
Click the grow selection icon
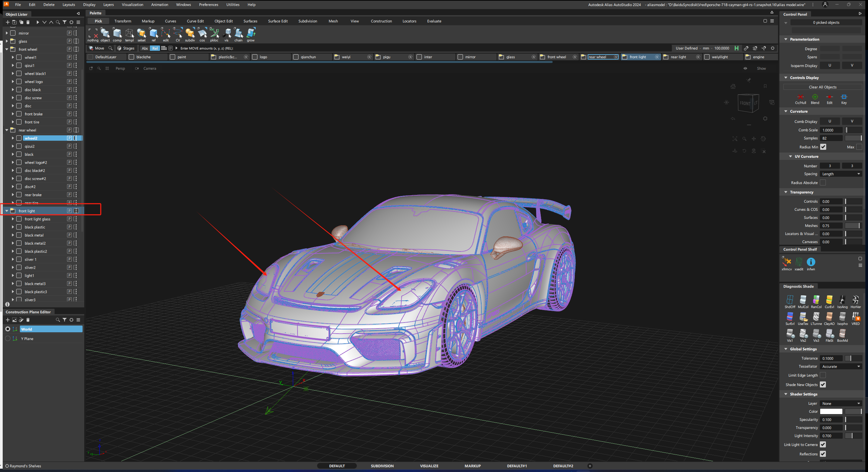[x=250, y=34]
